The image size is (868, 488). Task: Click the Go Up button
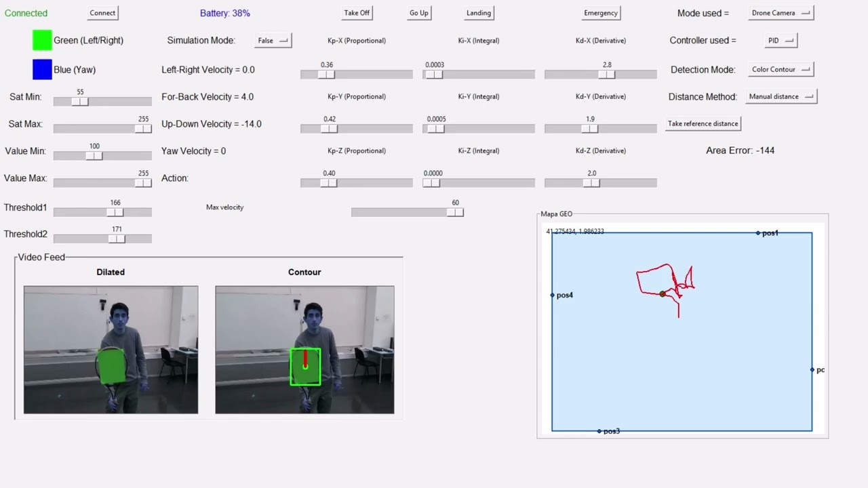point(419,13)
